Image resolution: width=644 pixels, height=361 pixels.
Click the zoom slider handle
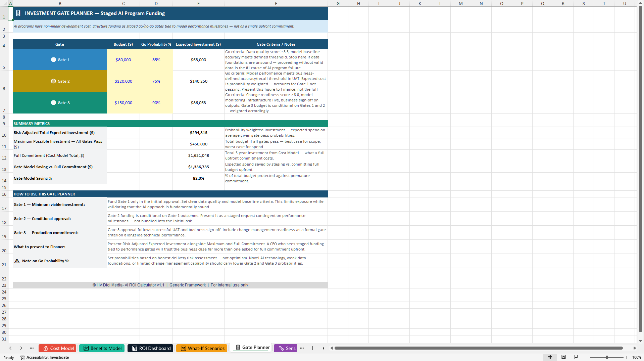point(607,357)
